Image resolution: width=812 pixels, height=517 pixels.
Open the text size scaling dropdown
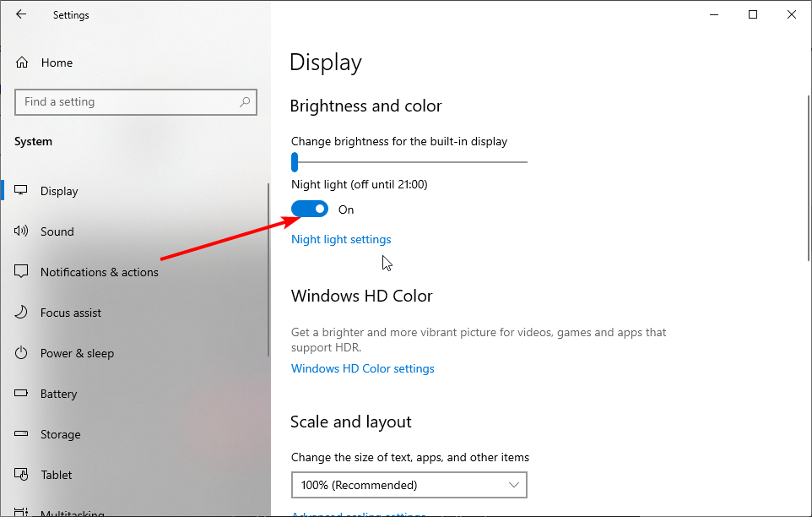[409, 485]
